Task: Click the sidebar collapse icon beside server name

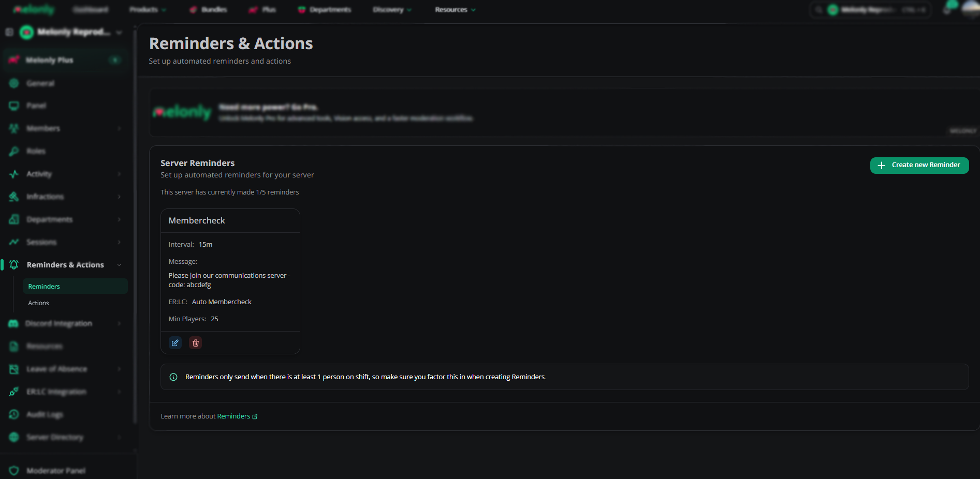Action: (x=9, y=32)
